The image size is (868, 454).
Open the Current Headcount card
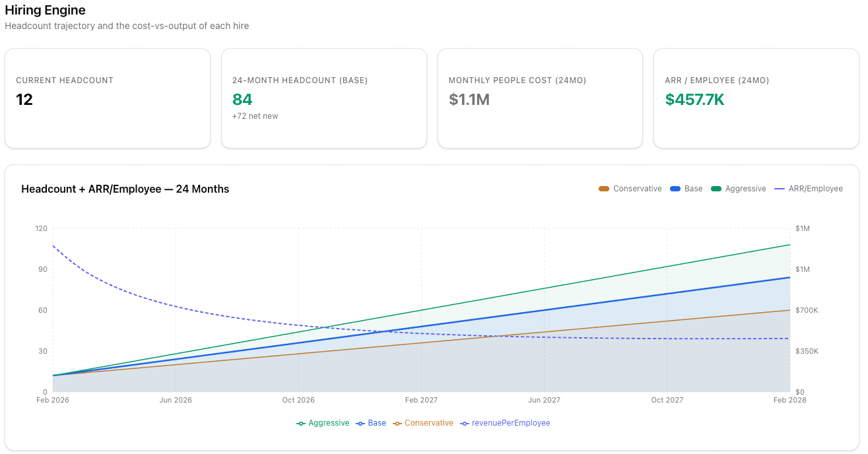(x=107, y=98)
